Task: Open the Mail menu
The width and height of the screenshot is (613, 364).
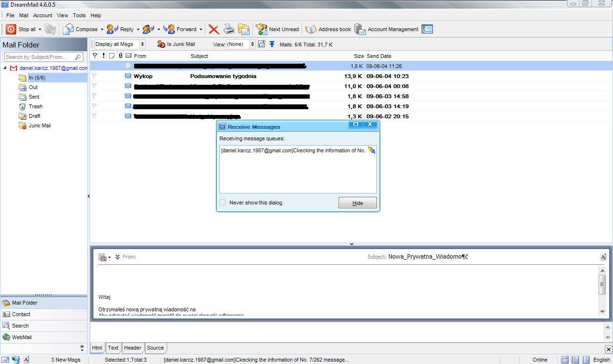Action: coord(23,15)
